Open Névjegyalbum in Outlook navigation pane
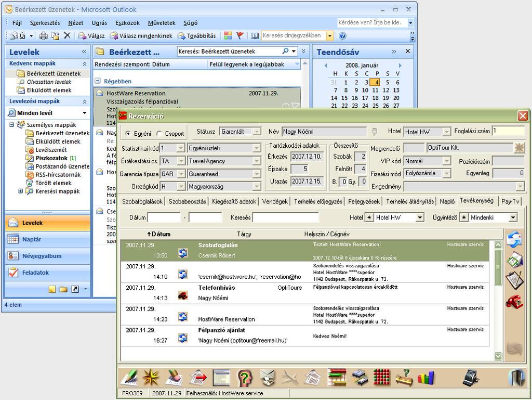This screenshot has height=400, width=532. pyautogui.click(x=47, y=256)
